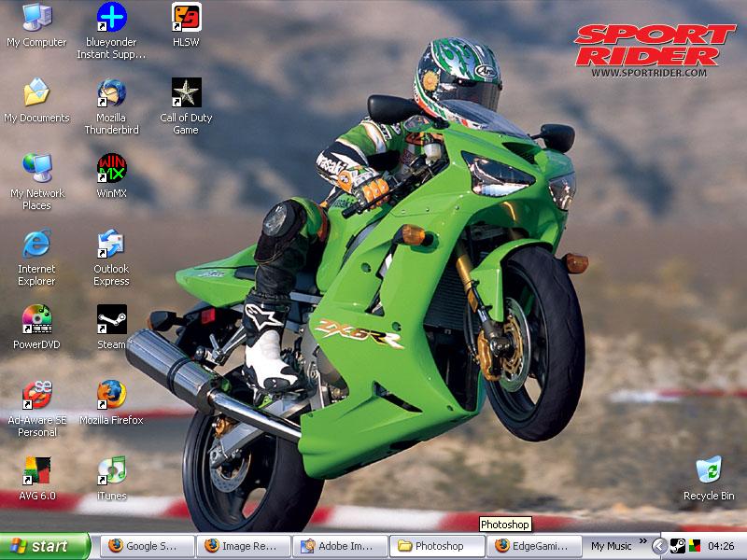Select the iTunes desktop shortcut

pyautogui.click(x=111, y=471)
